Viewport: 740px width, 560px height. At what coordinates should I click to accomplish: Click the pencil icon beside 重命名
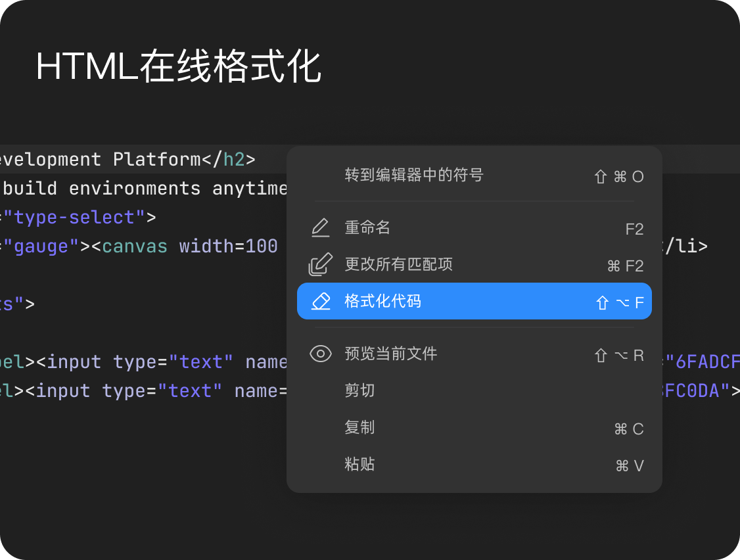point(320,228)
